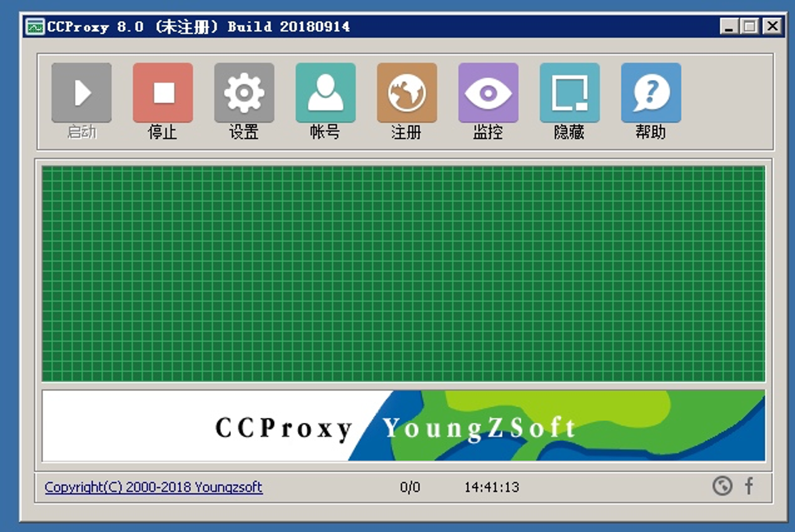
Task: Click the CCProxy YoungZSoft banner
Action: (x=403, y=426)
